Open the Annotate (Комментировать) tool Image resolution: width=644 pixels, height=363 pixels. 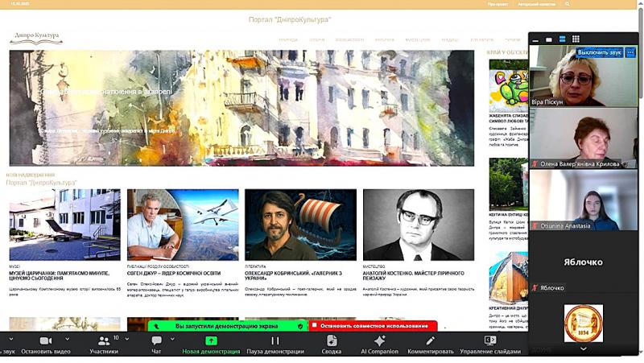pyautogui.click(x=430, y=341)
